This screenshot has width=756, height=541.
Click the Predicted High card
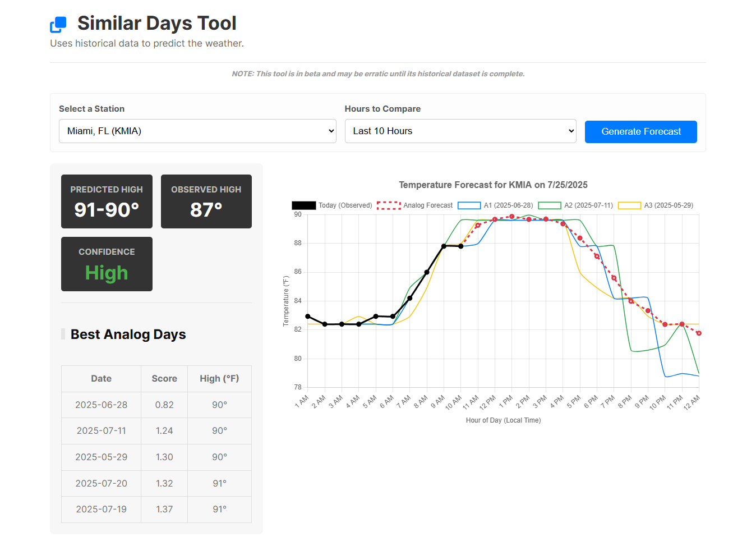(x=107, y=201)
